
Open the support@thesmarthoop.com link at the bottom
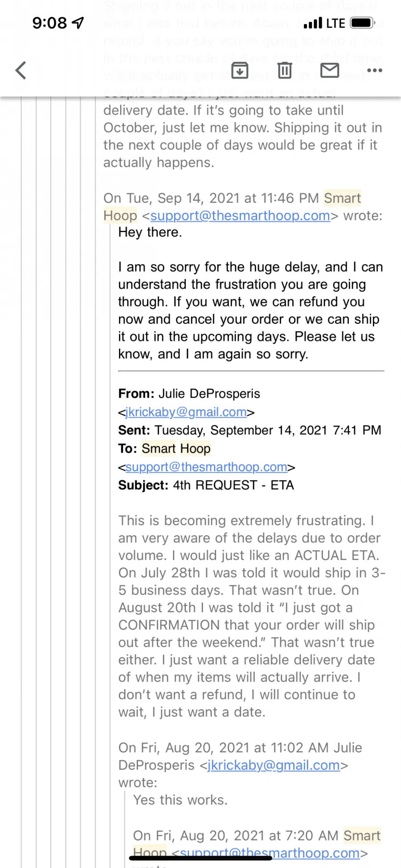pos(270,853)
